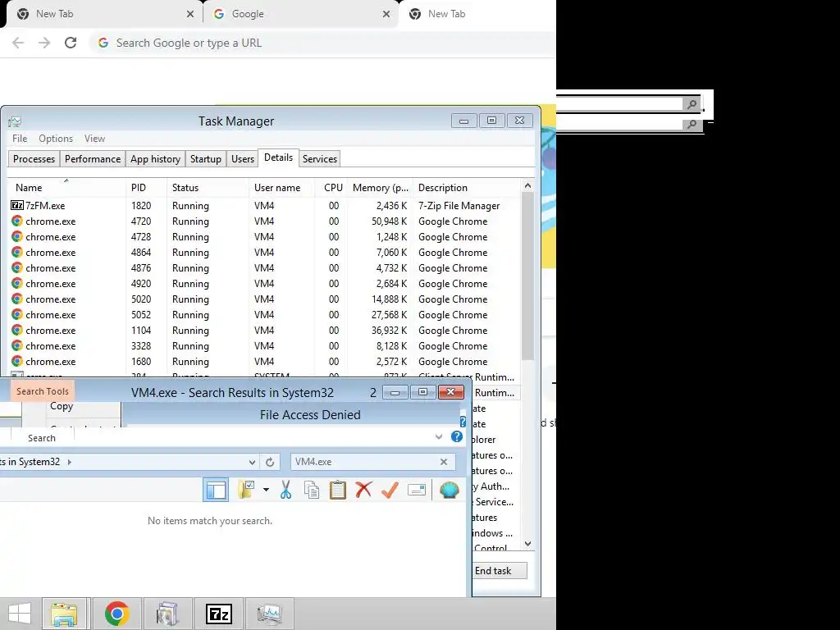Switch to the Users tab

[x=243, y=159]
